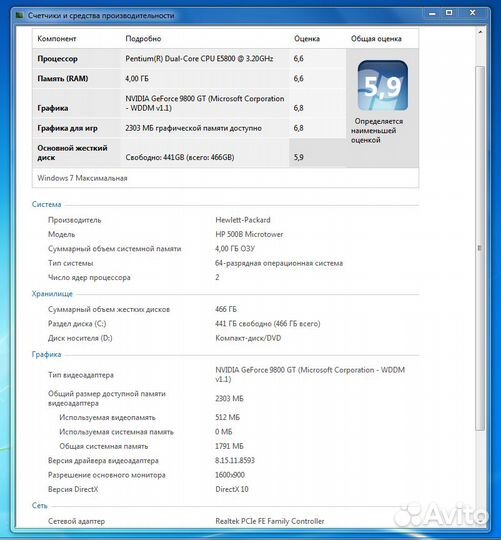This screenshot has width=501, height=540.
Task: Click Определяется наименьшей оценкой text
Action: coord(377,131)
